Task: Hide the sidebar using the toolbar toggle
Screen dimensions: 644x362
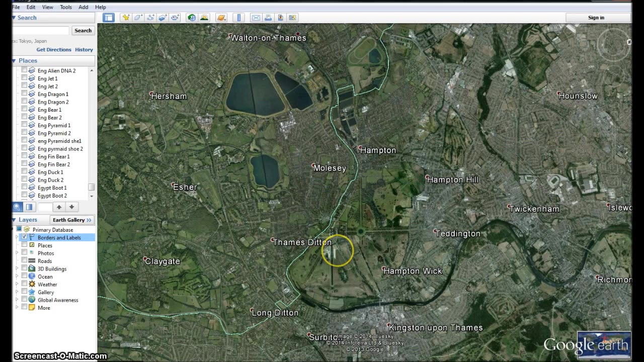Action: [x=108, y=18]
